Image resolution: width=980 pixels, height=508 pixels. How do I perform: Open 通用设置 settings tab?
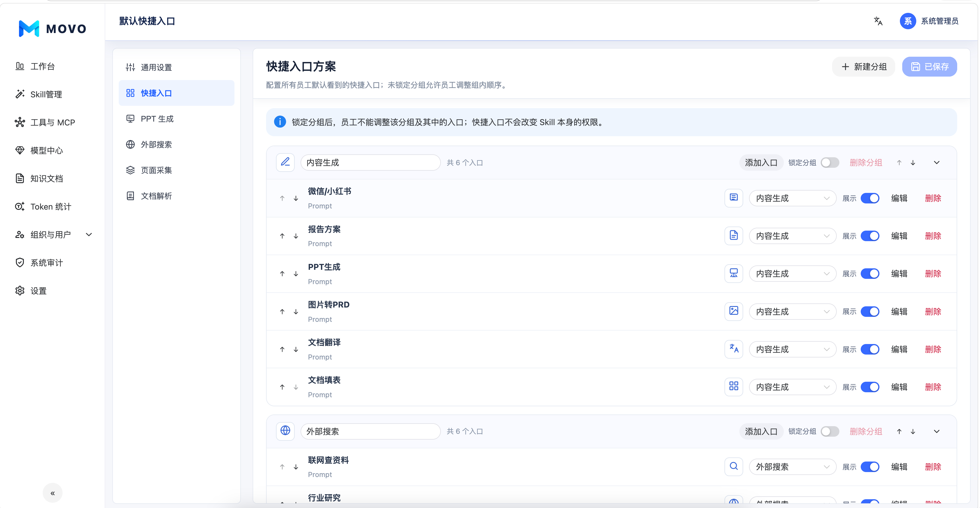coord(177,67)
